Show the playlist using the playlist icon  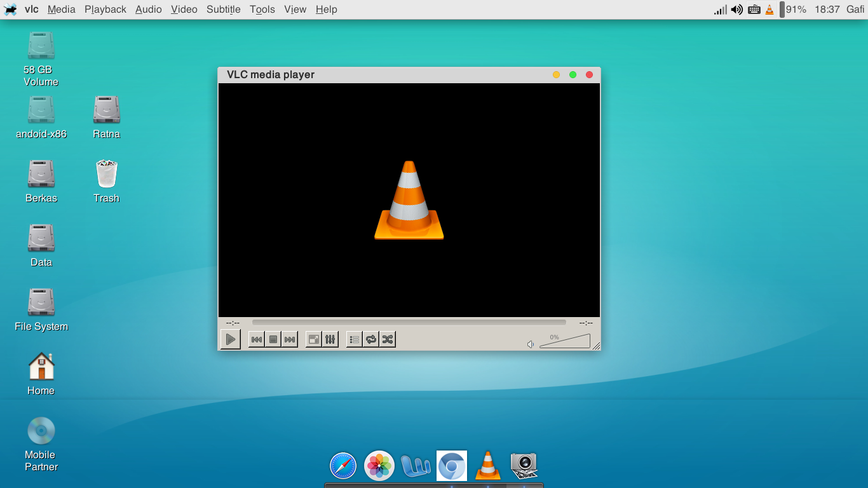354,339
